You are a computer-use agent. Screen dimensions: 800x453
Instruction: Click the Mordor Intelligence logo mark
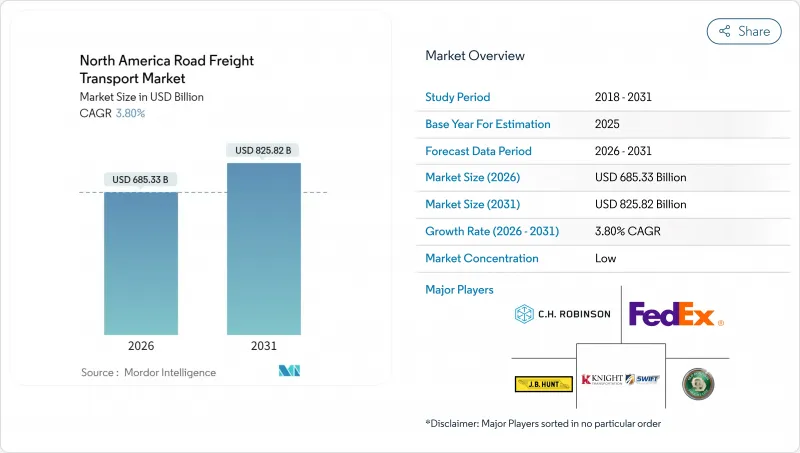click(x=290, y=372)
